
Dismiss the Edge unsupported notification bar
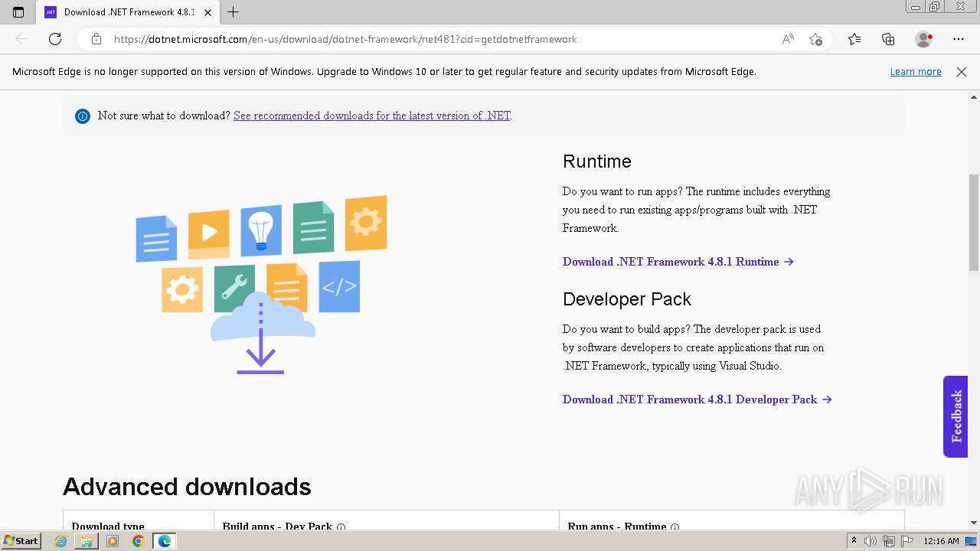coord(962,71)
